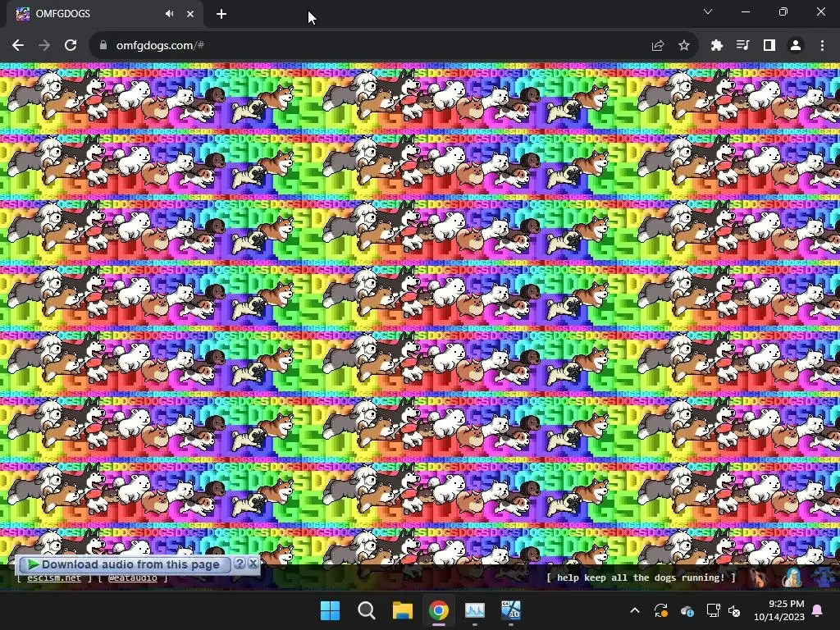Select the OMFGDOGS tab

click(x=104, y=14)
